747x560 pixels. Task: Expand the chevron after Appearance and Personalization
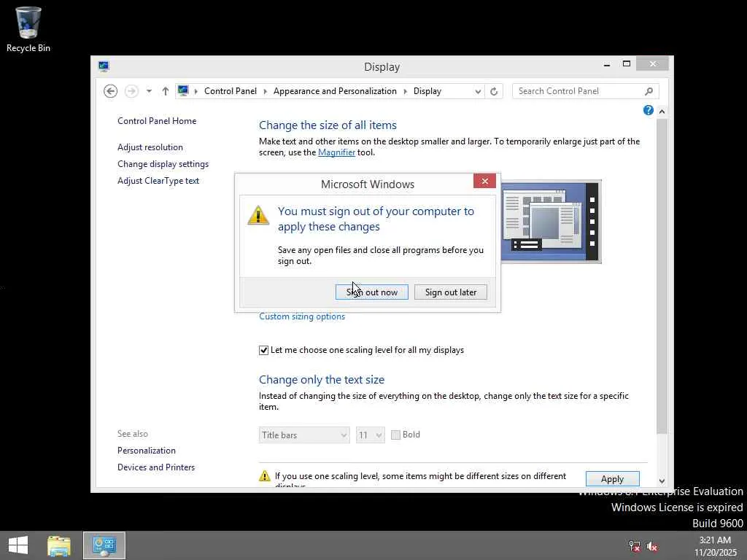(x=406, y=91)
